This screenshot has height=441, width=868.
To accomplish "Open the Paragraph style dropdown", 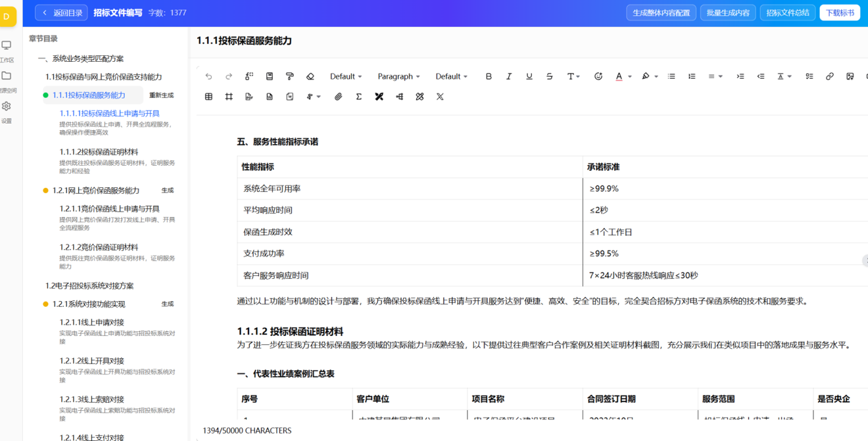I will (x=398, y=76).
